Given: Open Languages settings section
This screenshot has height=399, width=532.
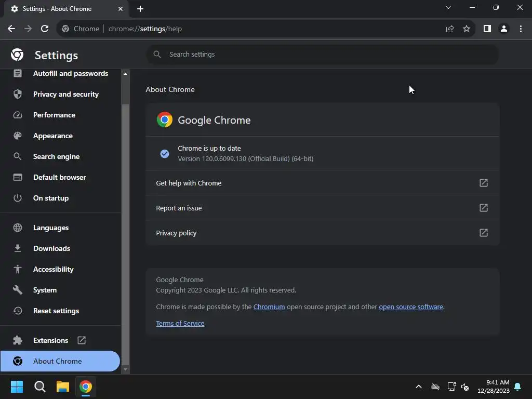Looking at the screenshot, I should pos(60,228).
